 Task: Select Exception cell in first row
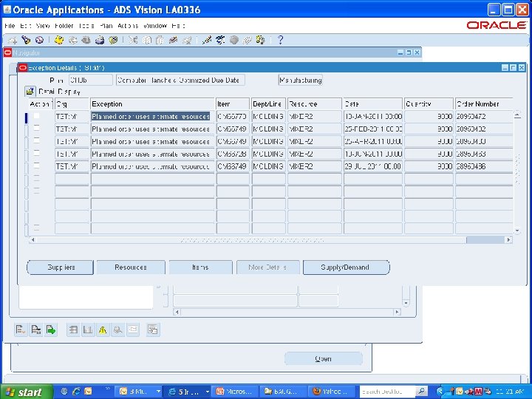point(152,117)
